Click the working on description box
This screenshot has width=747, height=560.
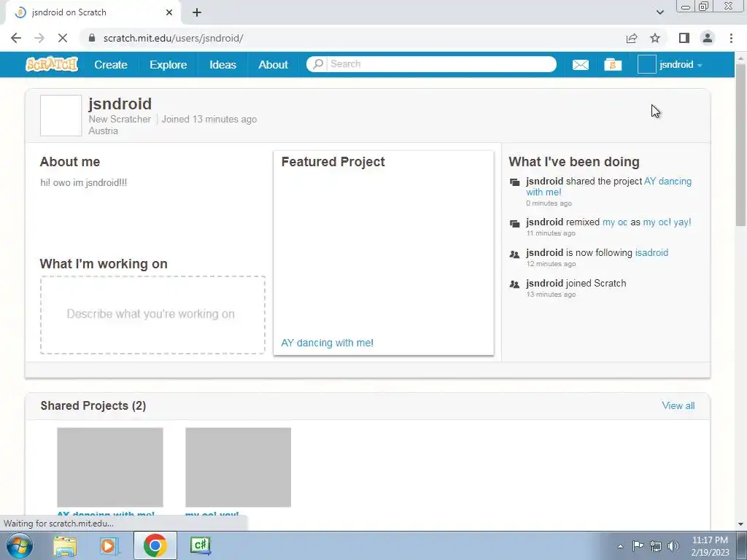[152, 315]
